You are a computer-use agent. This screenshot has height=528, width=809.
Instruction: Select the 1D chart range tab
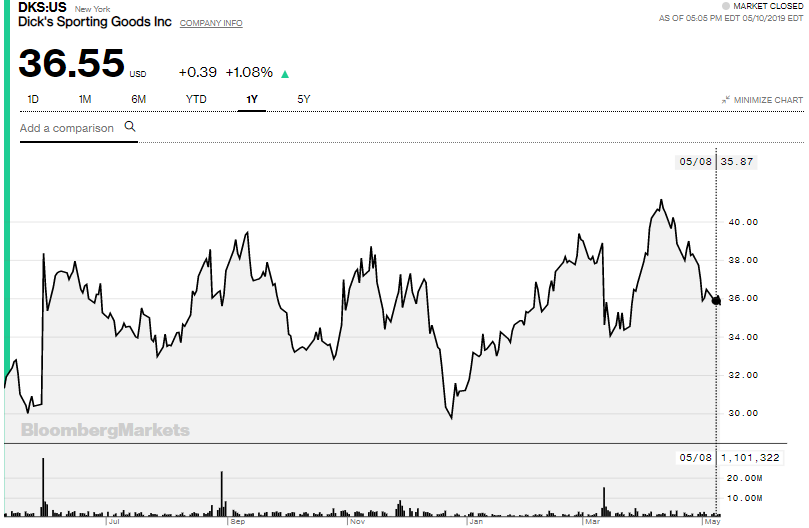pos(33,99)
